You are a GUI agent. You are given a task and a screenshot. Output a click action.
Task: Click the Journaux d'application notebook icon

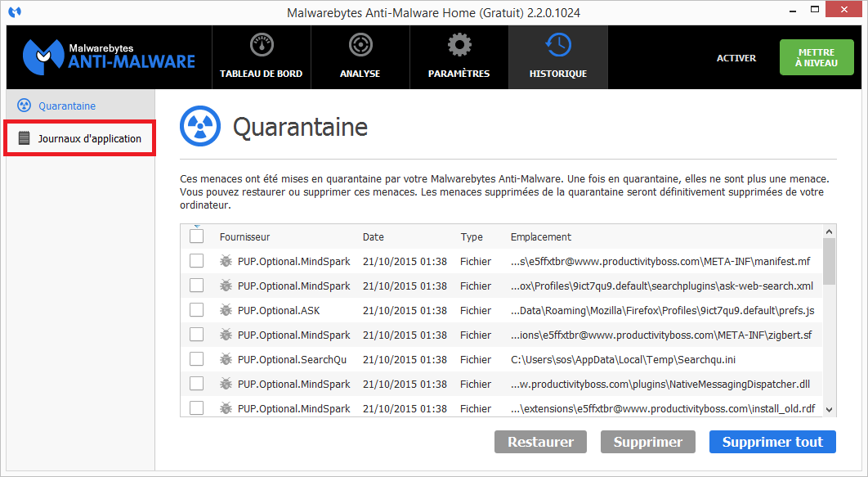(25, 138)
